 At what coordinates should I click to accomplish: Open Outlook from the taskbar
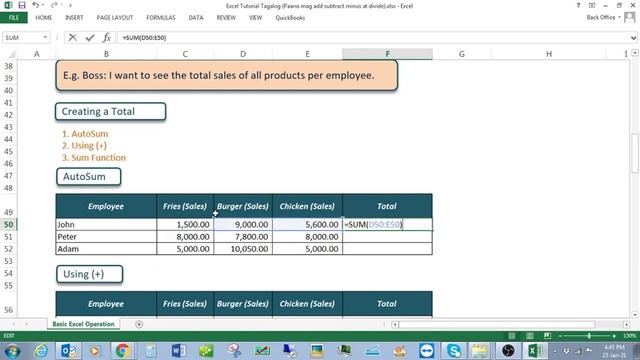tap(68, 351)
